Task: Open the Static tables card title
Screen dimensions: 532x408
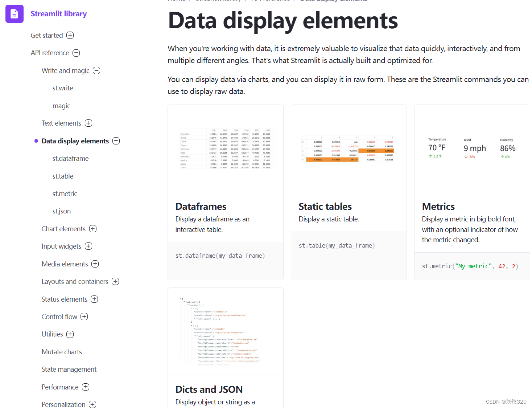Action: click(325, 207)
